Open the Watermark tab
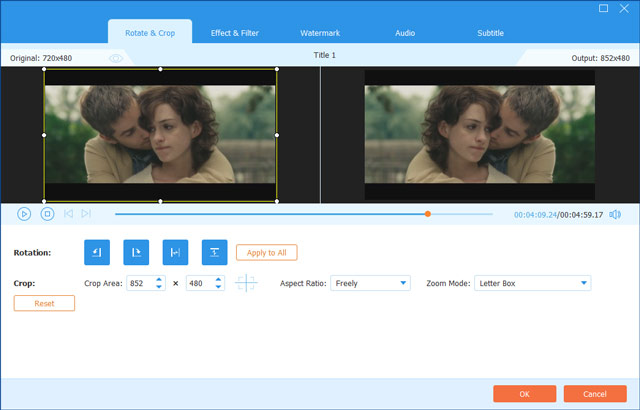The height and width of the screenshot is (410, 640). 320,33
